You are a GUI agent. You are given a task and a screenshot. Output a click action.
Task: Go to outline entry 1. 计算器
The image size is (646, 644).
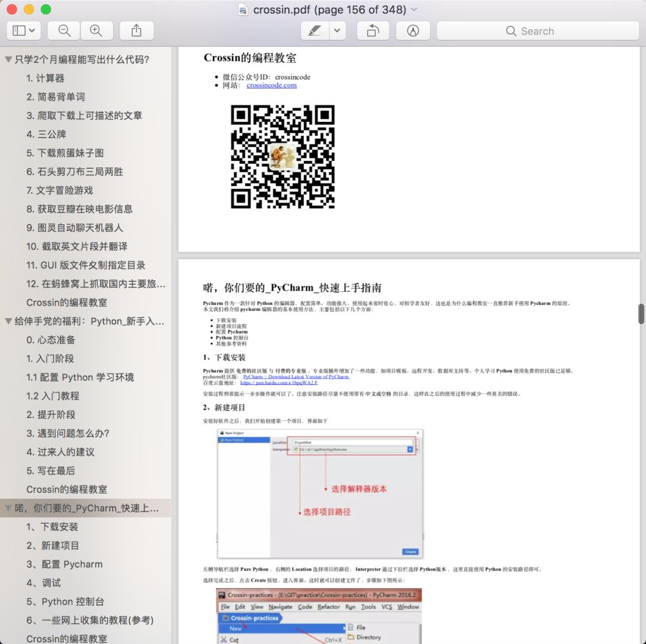(x=45, y=78)
